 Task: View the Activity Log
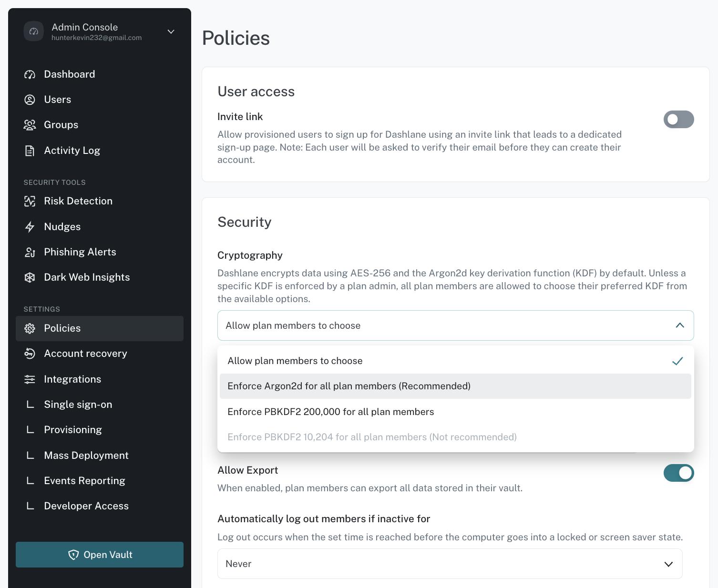pos(100,151)
